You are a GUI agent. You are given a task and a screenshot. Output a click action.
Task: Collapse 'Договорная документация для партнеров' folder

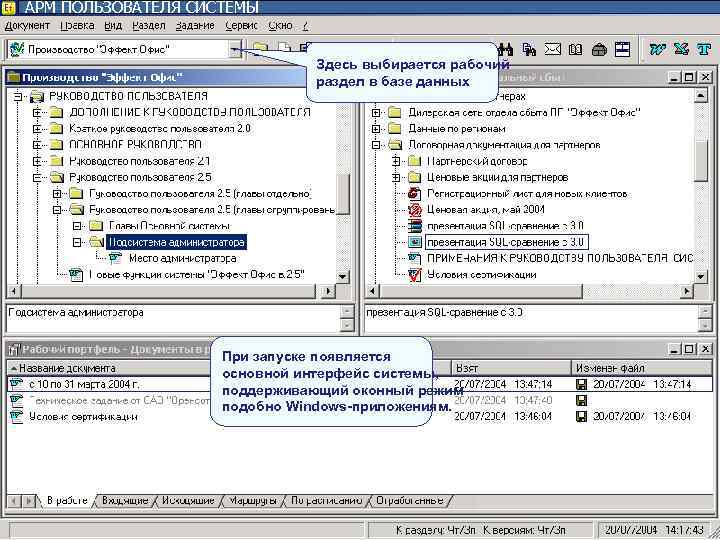tap(376, 145)
